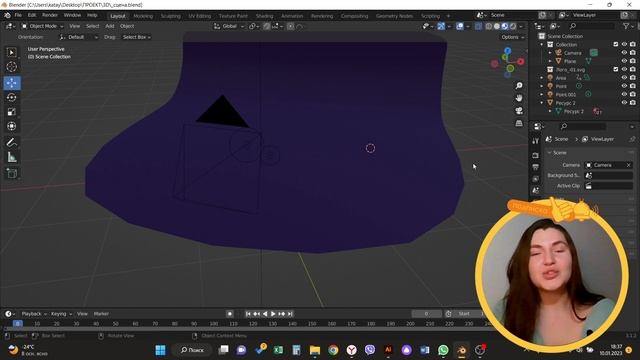
Task: Open Excel from the Windows taskbar
Action: pos(278,350)
